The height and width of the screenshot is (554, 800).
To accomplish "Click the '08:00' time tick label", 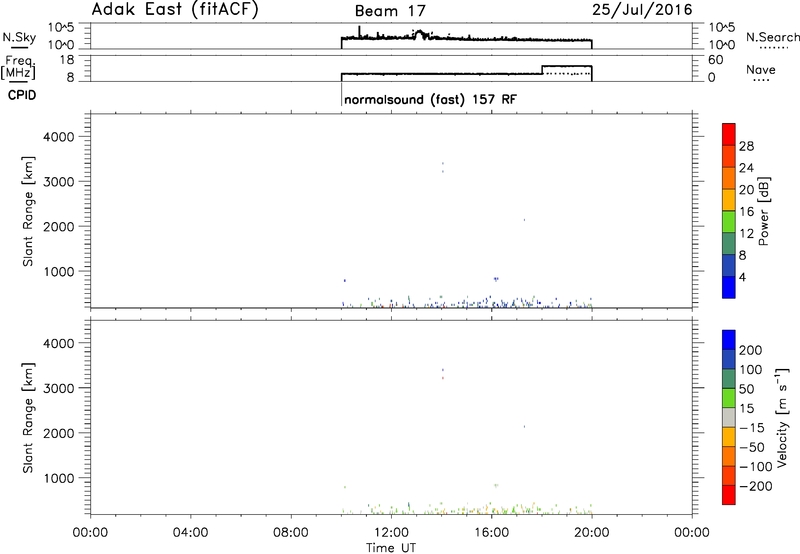I will (x=291, y=533).
